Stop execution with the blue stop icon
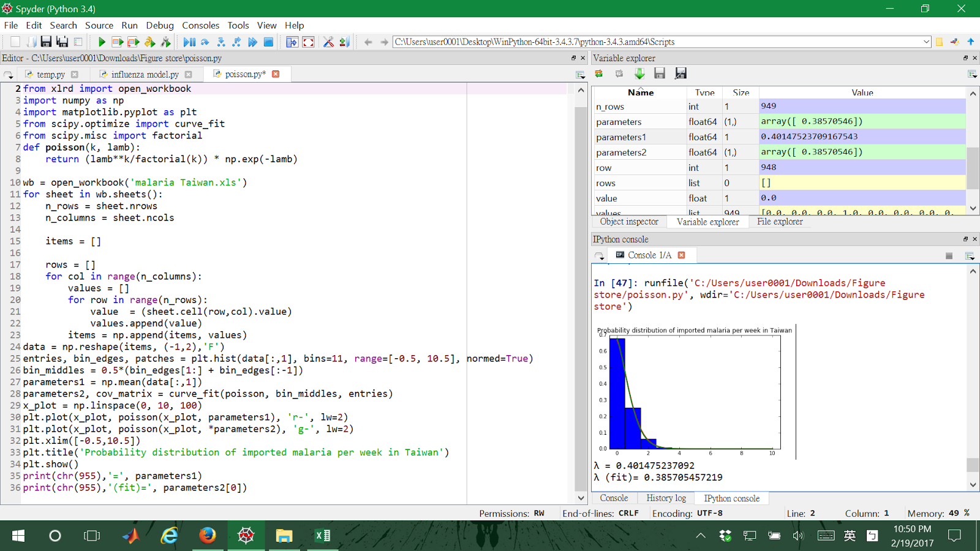Screen dimensions: 980x551 (268, 42)
